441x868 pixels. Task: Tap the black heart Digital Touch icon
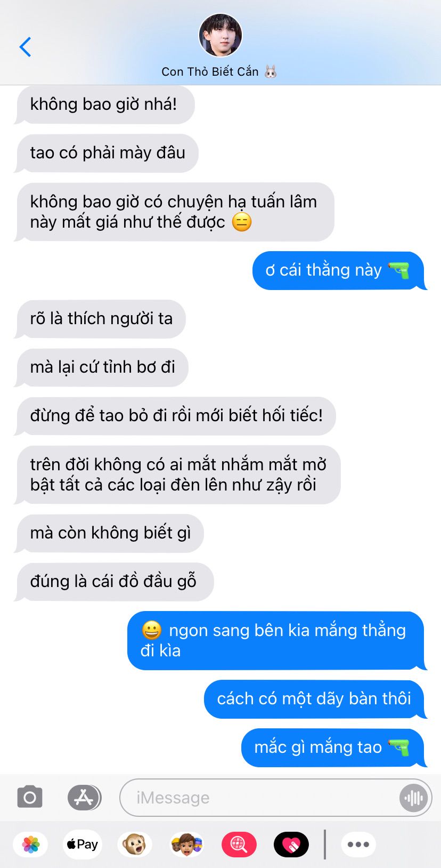pos(291,845)
